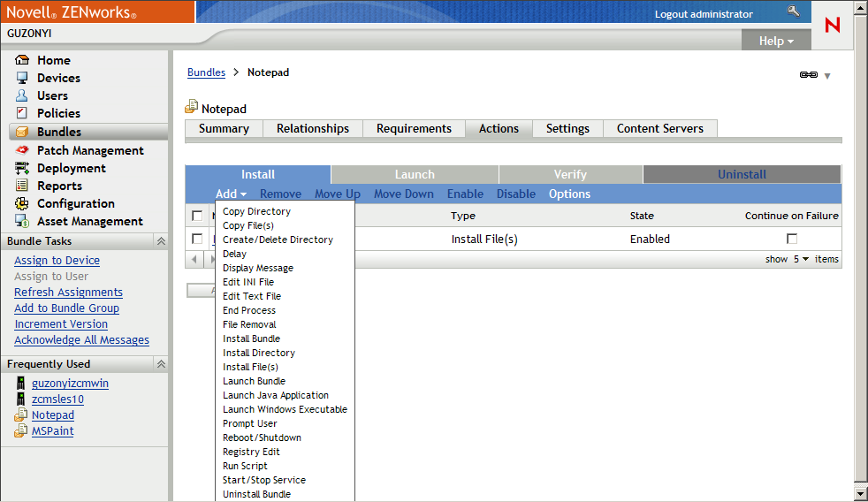The height and width of the screenshot is (502, 868).
Task: Open the Add dropdown in action toolbar
Action: [231, 194]
